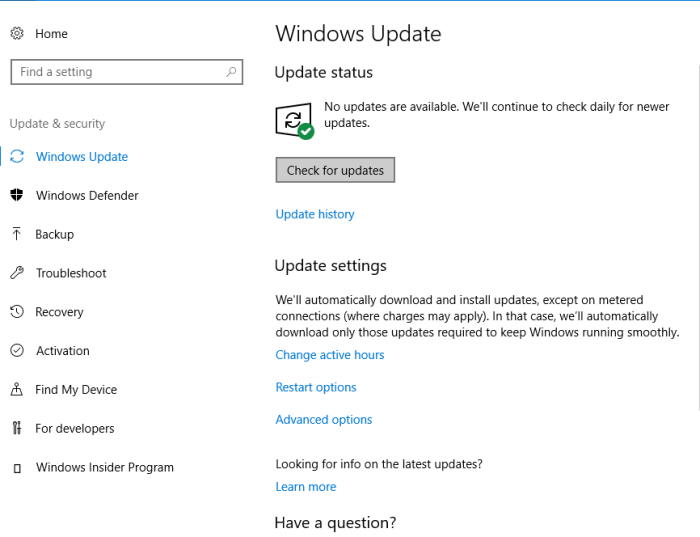The height and width of the screenshot is (537, 700).
Task: Click the Windows Insider Program icon
Action: pyautogui.click(x=17, y=468)
